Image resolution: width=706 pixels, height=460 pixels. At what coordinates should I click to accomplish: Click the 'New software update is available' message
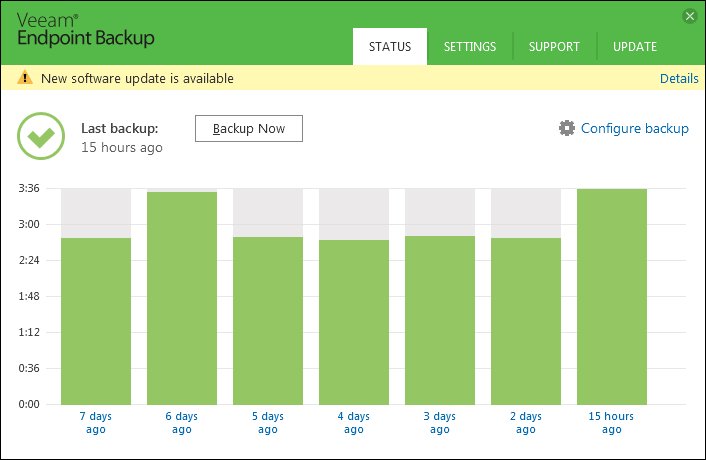click(137, 78)
